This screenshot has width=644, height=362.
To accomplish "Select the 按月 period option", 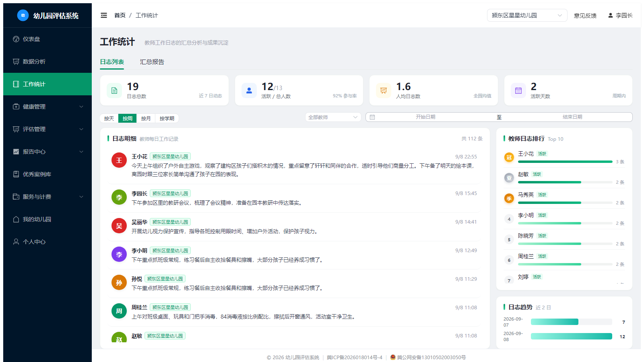I will [x=146, y=118].
